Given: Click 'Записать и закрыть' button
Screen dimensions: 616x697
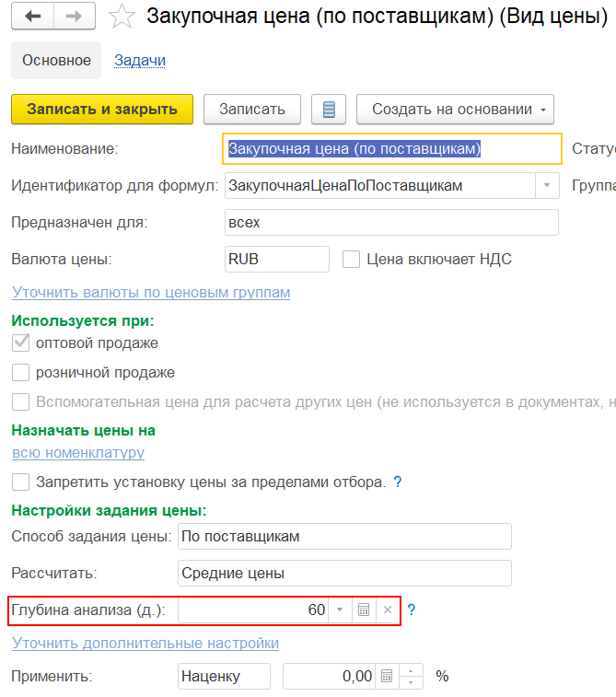Looking at the screenshot, I should pyautogui.click(x=102, y=109).
